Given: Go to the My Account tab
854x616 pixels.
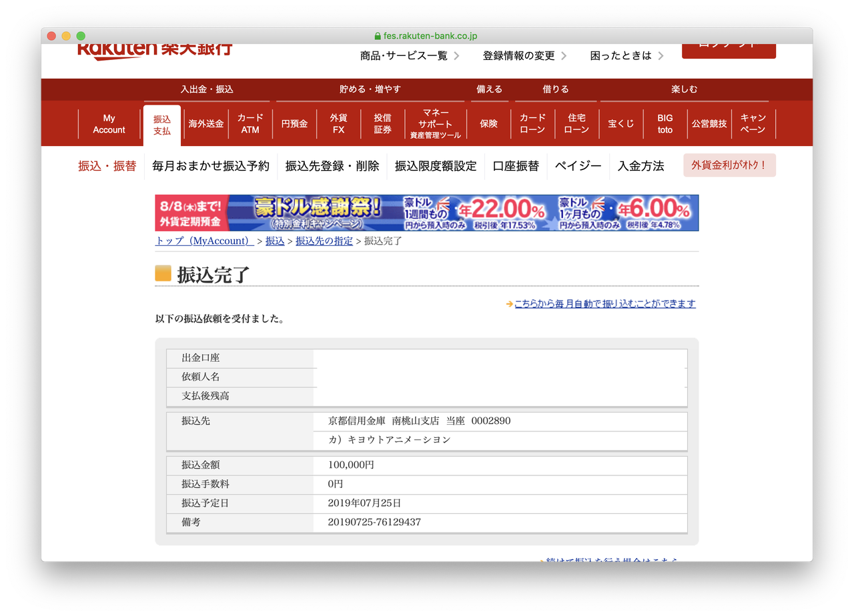Looking at the screenshot, I should pyautogui.click(x=109, y=124).
